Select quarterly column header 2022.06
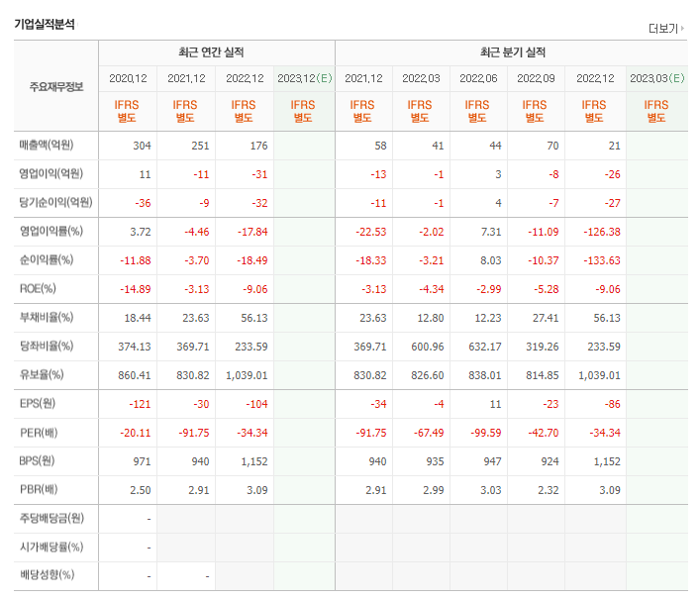Image resolution: width=700 pixels, height=599 pixels. 478,78
